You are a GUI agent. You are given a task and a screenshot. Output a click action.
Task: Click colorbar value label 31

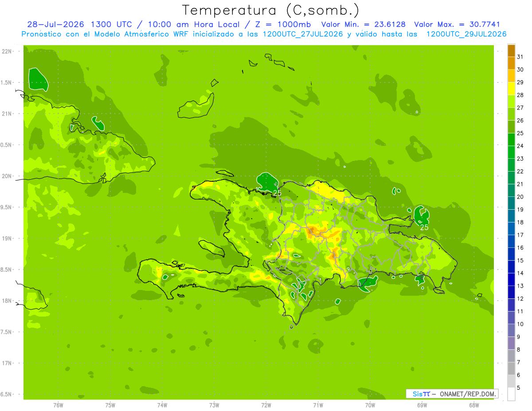520,57
